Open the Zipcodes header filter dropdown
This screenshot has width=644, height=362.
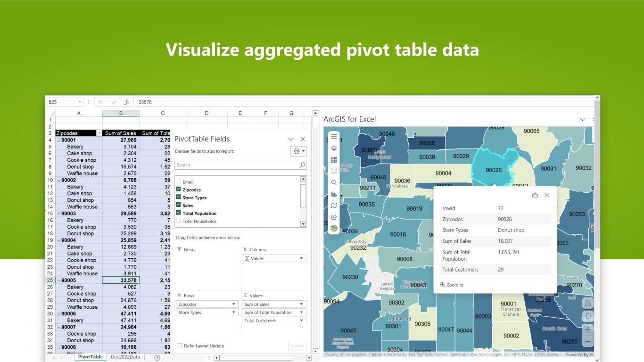pos(99,133)
